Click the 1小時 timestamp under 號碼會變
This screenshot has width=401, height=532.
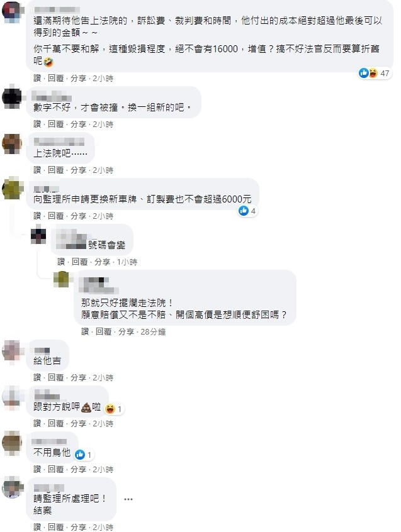click(127, 262)
